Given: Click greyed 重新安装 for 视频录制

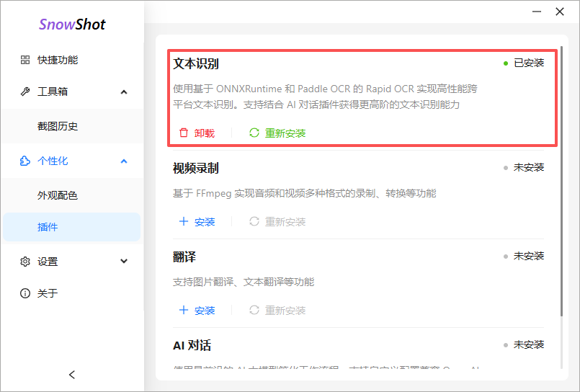Looking at the screenshot, I should click(285, 222).
